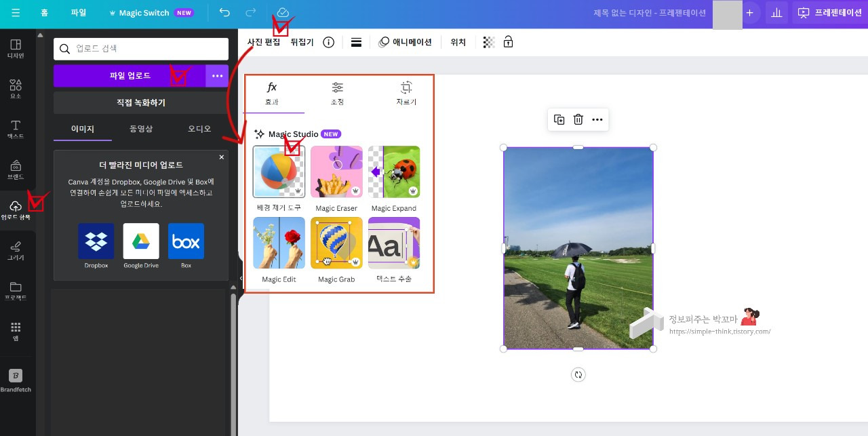Open the 업로드 항목 uploads panel

point(16,210)
